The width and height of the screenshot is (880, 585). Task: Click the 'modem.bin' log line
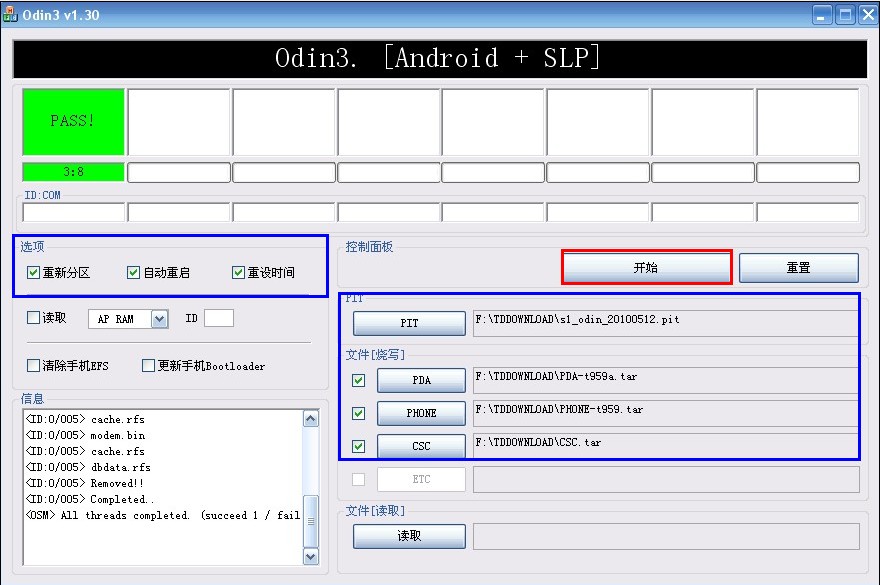pyautogui.click(x=85, y=435)
